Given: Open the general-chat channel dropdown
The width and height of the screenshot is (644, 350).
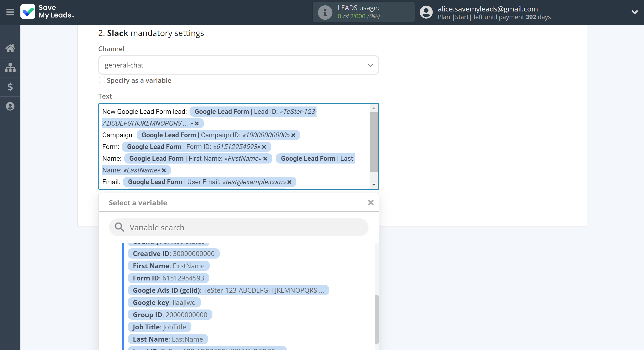Looking at the screenshot, I should (370, 65).
